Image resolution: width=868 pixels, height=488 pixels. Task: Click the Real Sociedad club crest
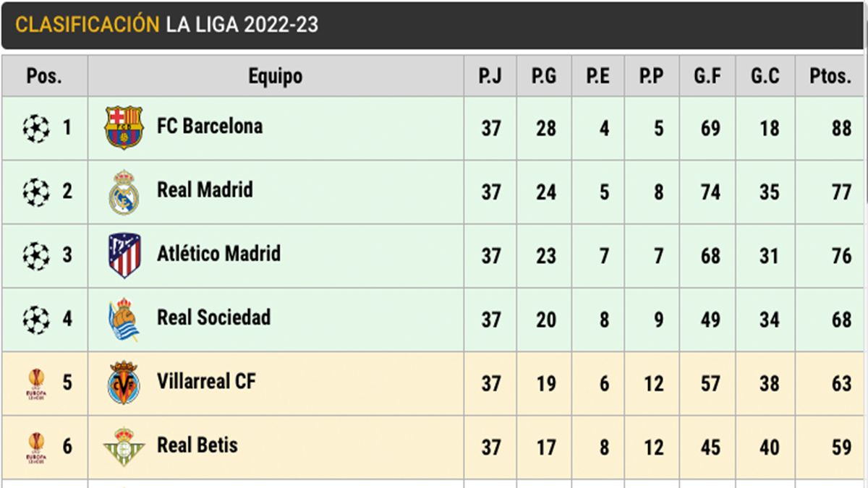124,319
